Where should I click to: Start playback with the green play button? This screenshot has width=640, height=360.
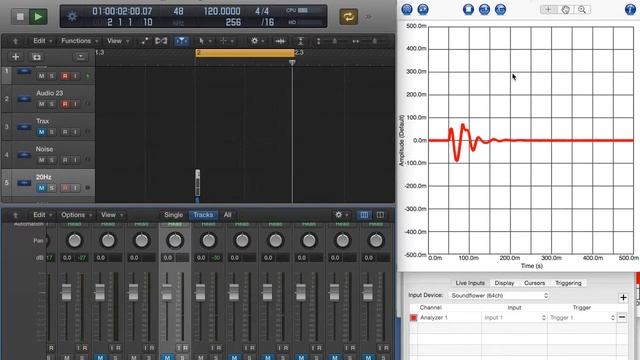(38, 16)
